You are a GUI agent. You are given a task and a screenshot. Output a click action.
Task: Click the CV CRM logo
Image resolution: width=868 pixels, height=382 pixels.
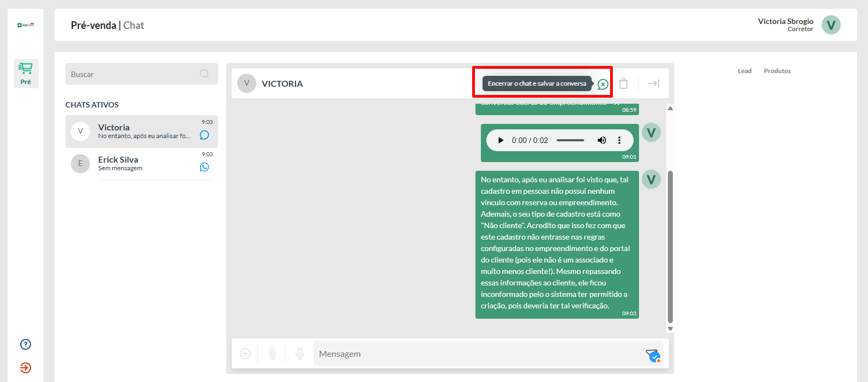coord(26,25)
